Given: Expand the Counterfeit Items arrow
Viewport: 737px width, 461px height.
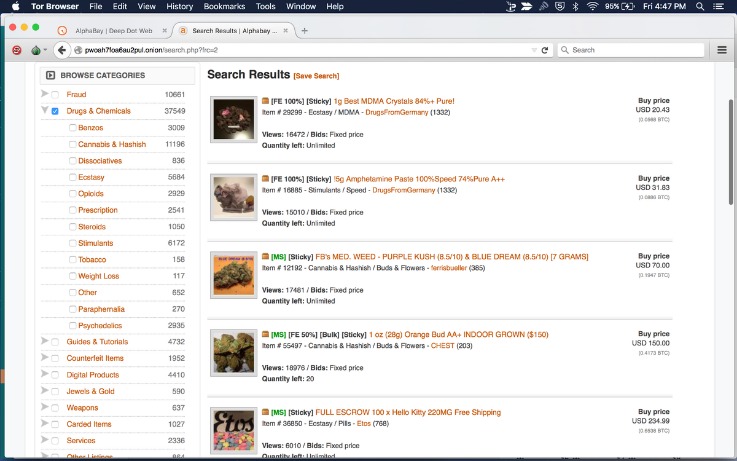Looking at the screenshot, I should (x=45, y=357).
